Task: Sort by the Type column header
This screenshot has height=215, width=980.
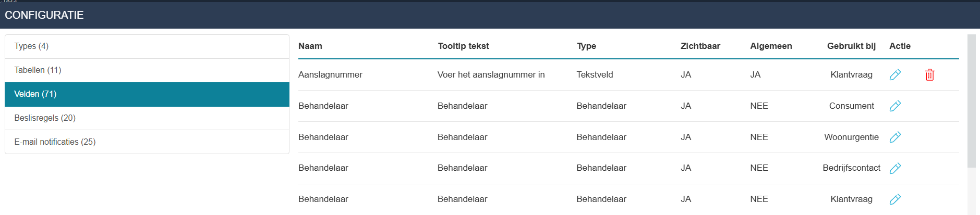Action: pos(586,46)
